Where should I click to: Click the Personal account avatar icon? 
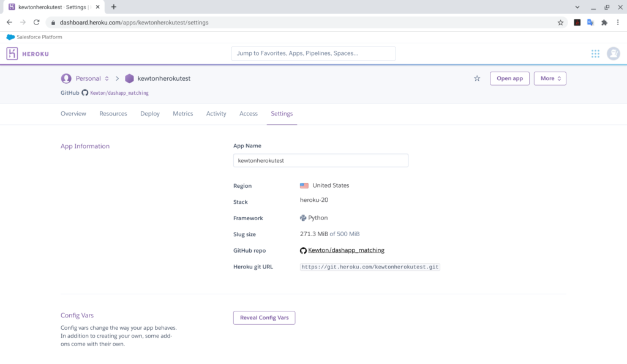pos(66,78)
